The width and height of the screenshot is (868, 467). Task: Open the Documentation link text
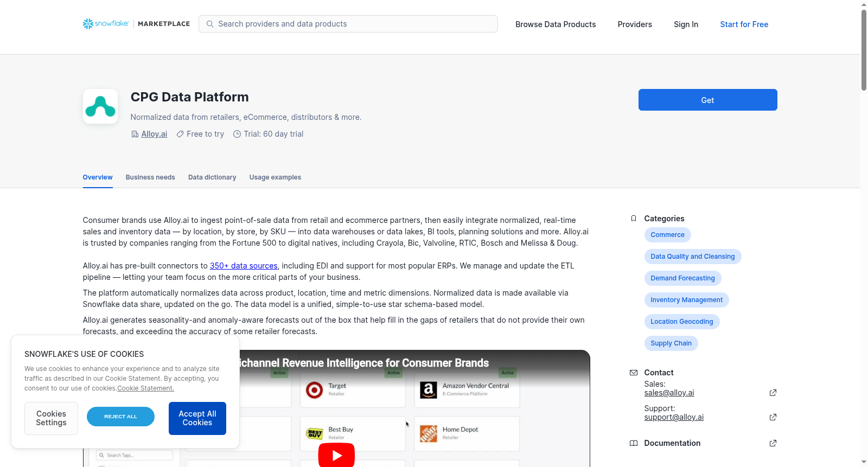tap(672, 443)
